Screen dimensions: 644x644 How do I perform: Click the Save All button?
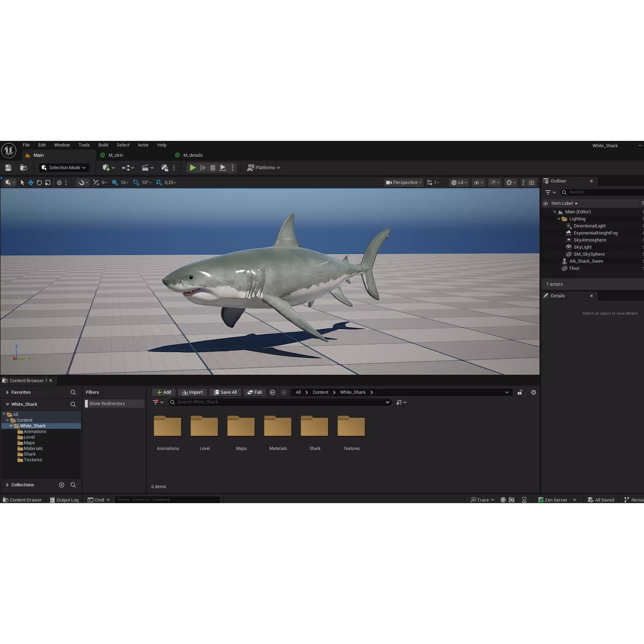pyautogui.click(x=225, y=392)
